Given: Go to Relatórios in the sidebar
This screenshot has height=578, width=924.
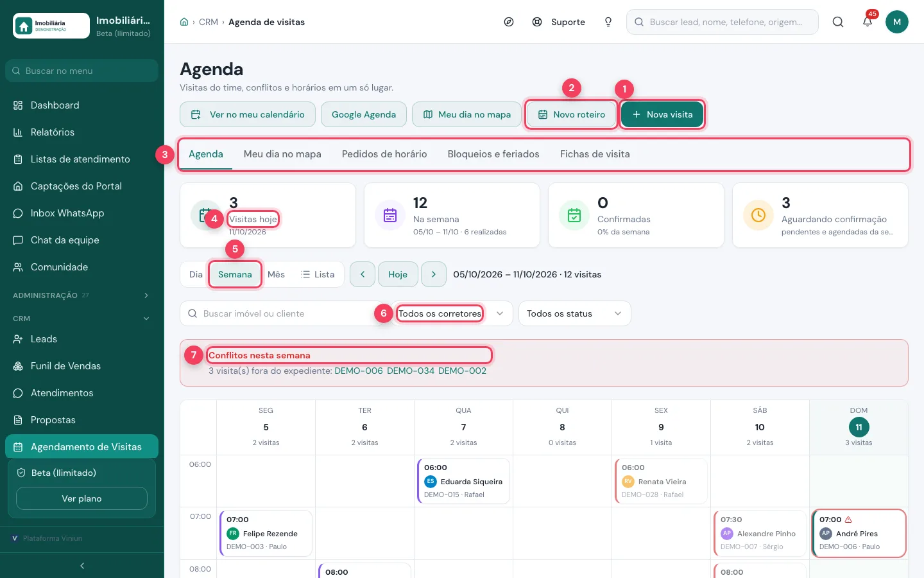Looking at the screenshot, I should [x=81, y=132].
